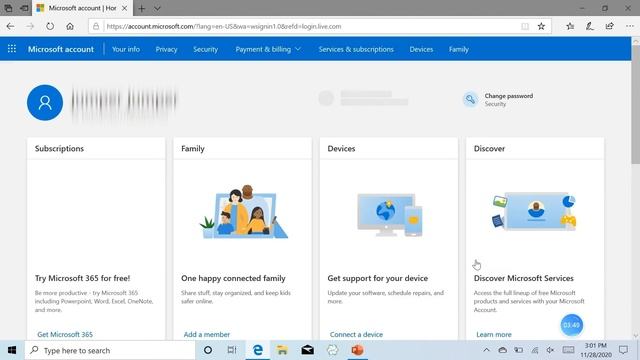
Task: Add this page to favorites star
Action: (x=541, y=26)
